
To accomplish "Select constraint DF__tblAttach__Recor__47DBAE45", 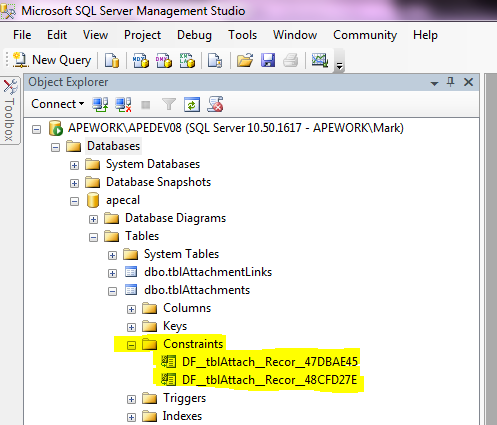I will [270, 362].
